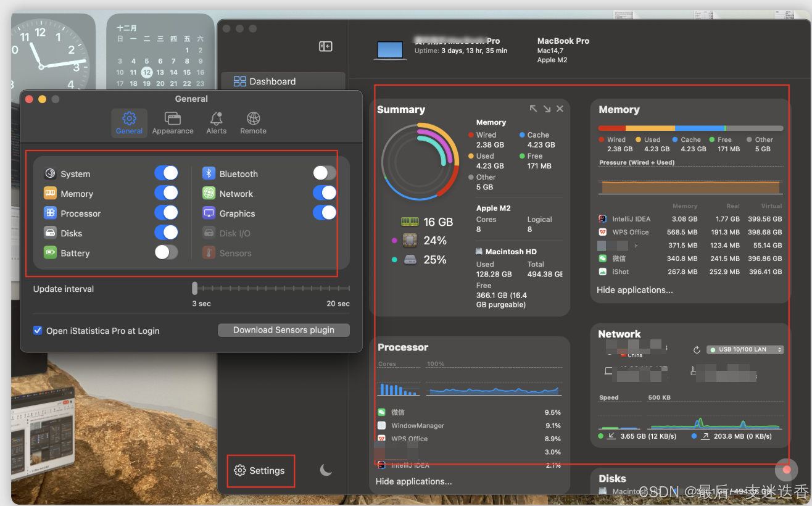Click the Disk I/O icon in settings

[x=209, y=233]
